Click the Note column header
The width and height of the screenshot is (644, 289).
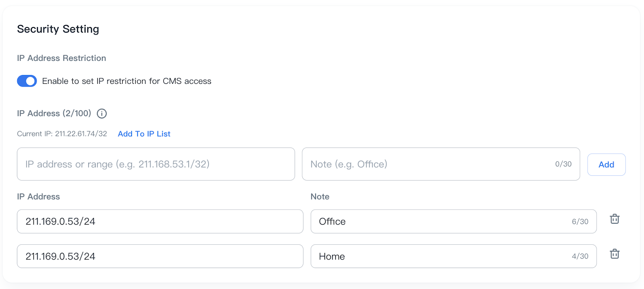click(x=320, y=197)
